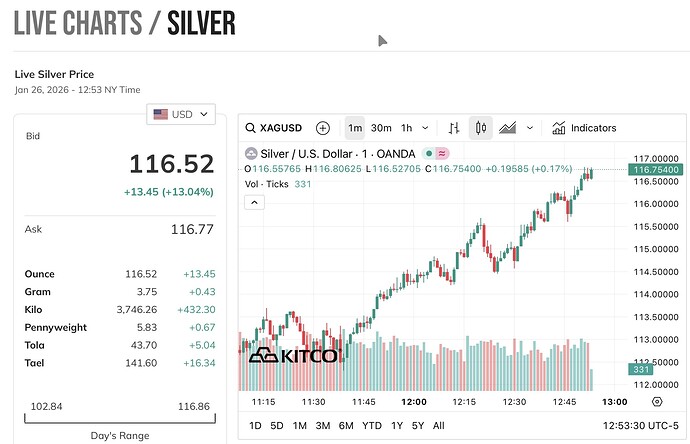
Task: Click the cloud data status icon
Action: [x=251, y=153]
